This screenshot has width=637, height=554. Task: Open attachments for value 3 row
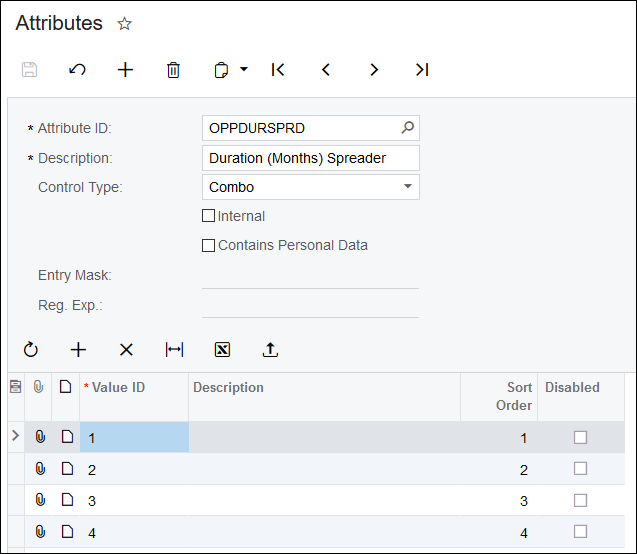coord(40,500)
